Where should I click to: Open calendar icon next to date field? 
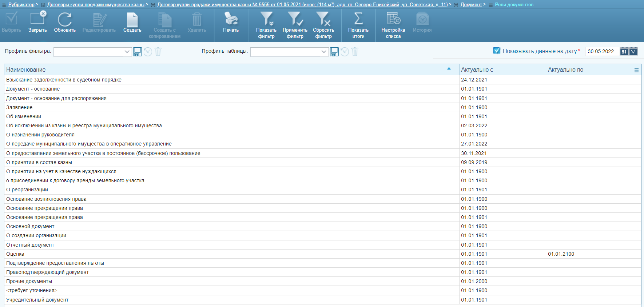[624, 51]
